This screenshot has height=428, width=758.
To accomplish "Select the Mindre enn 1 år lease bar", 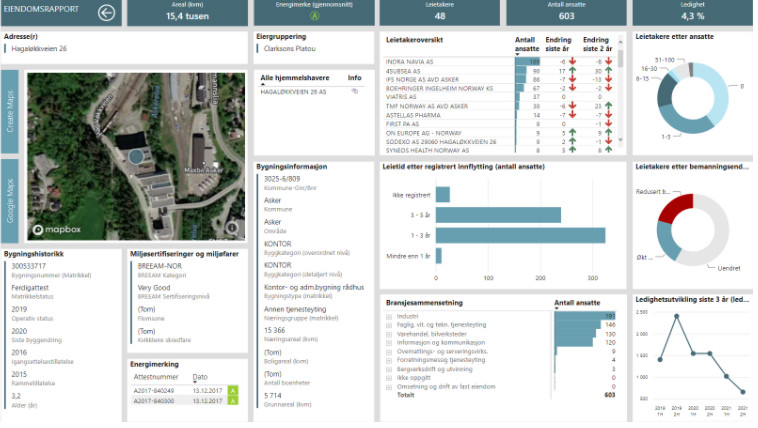I will pyautogui.click(x=438, y=256).
